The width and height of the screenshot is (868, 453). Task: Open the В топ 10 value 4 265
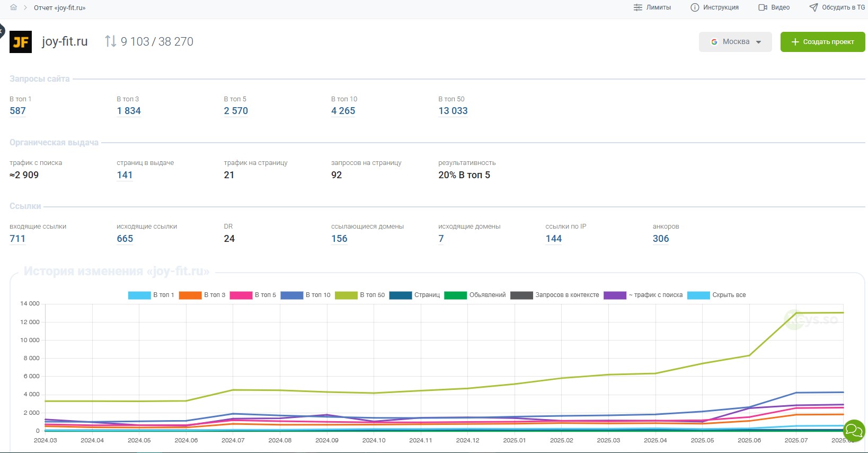pyautogui.click(x=343, y=111)
